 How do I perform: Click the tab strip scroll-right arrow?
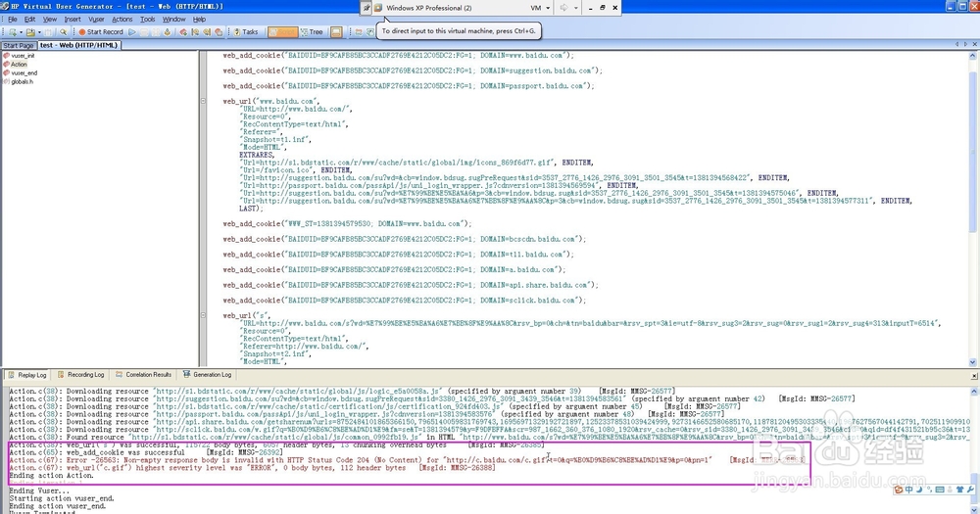965,44
